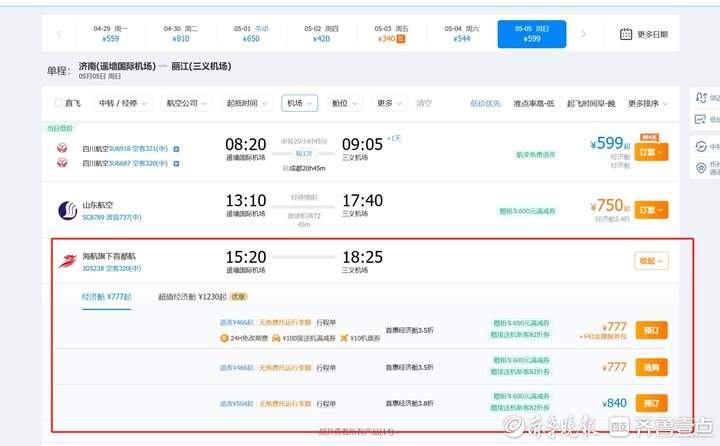The width and height of the screenshot is (720, 446).
Task: Click the green 航变免费退改 tag
Action: coord(535,155)
